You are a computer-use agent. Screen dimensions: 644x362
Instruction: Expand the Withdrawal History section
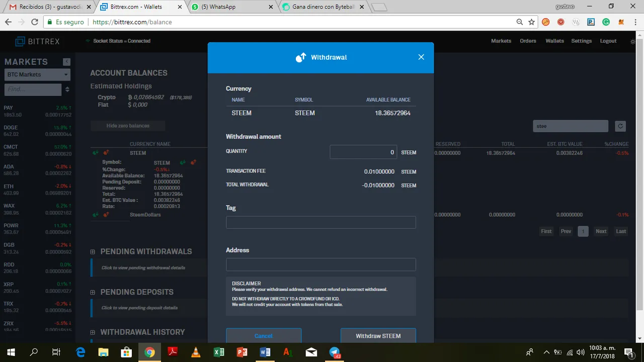pos(93,332)
